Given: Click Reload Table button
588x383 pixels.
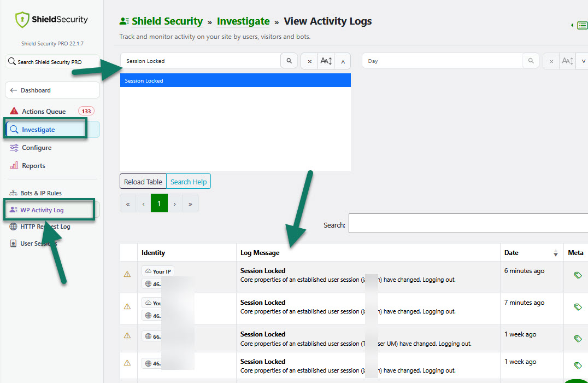Looking at the screenshot, I should click(143, 182).
